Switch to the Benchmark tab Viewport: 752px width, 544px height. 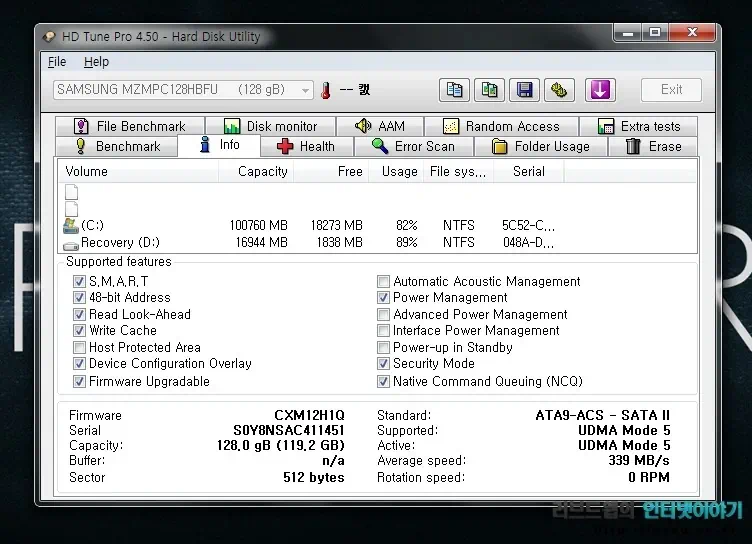[117, 146]
